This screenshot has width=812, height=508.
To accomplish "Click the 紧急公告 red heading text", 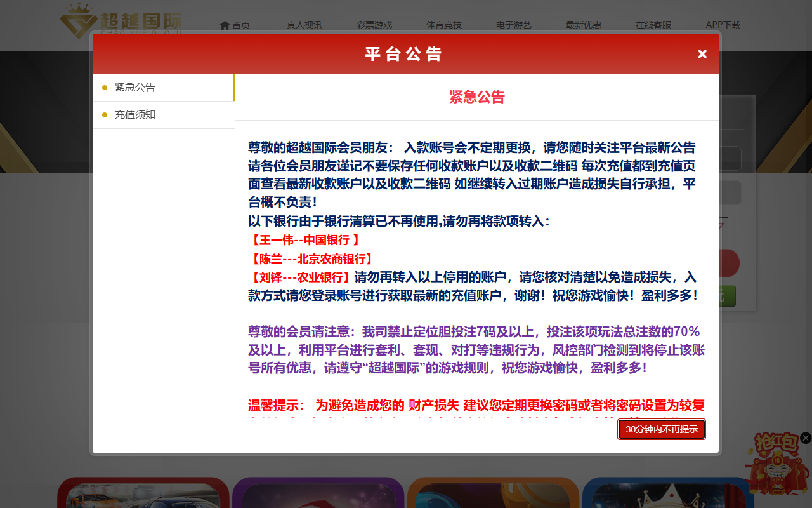I will click(477, 97).
